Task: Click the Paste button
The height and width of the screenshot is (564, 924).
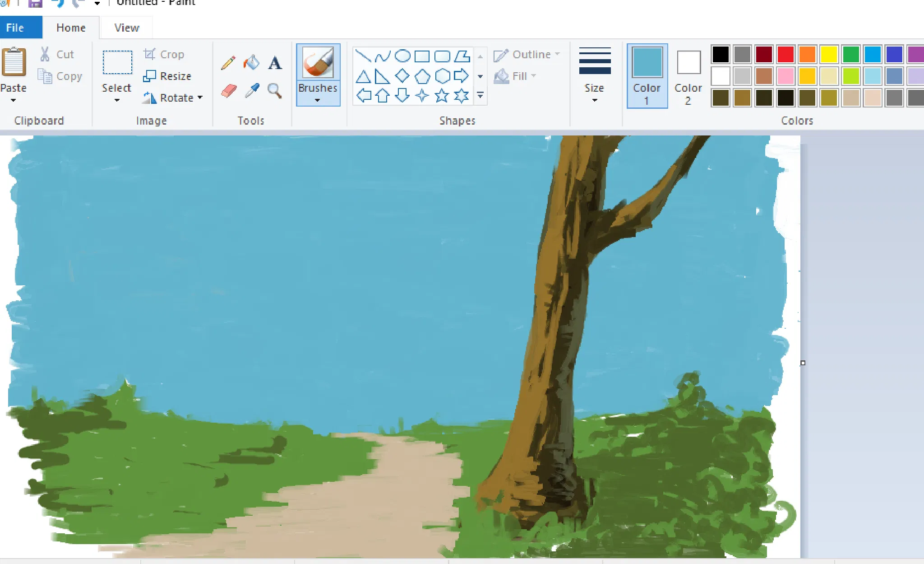Action: [14, 63]
